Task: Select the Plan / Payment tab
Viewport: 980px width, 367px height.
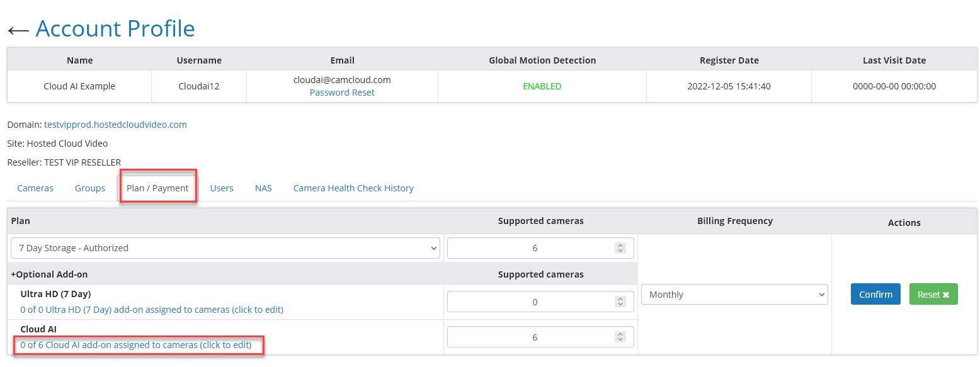Action: point(157,188)
